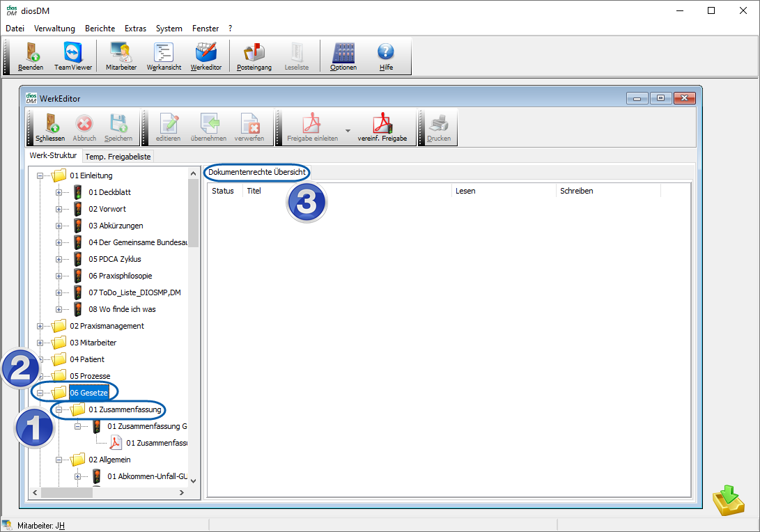The image size is (760, 532).
Task: Open the Posteingang mailbox icon
Action: (254, 56)
